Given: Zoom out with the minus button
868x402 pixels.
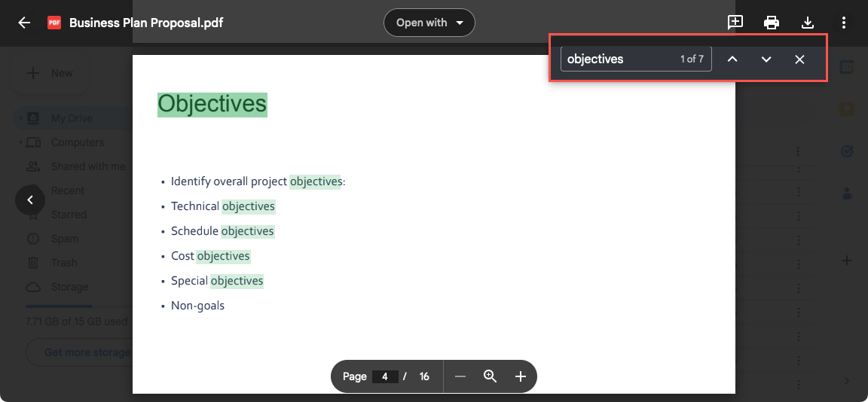Looking at the screenshot, I should point(460,376).
